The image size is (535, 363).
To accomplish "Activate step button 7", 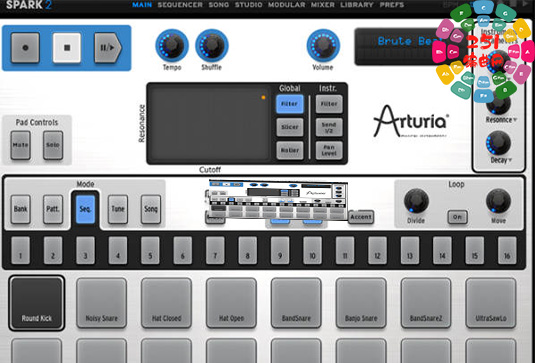I will (x=215, y=251).
